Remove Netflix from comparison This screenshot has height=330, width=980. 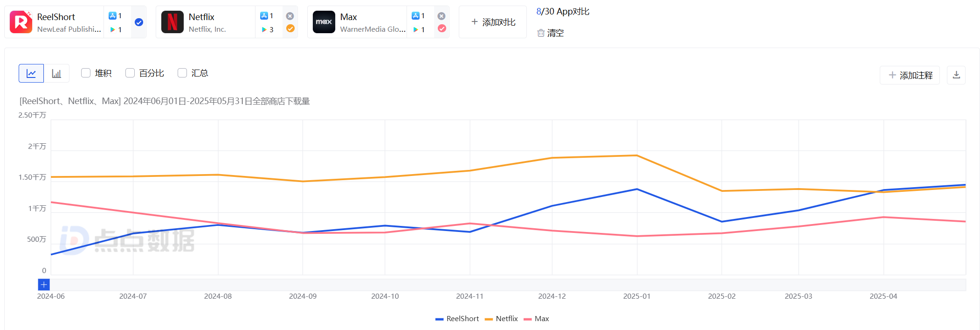(x=290, y=16)
